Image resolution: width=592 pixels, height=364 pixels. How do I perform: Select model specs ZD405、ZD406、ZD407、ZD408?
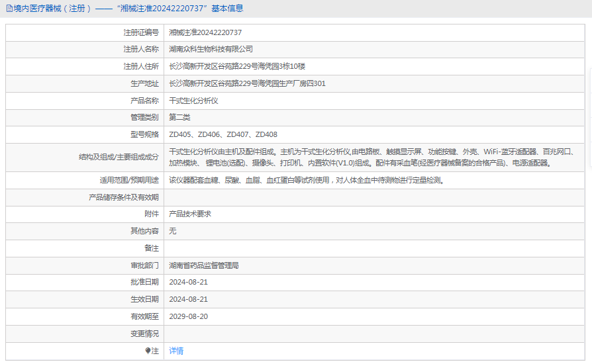[223, 134]
